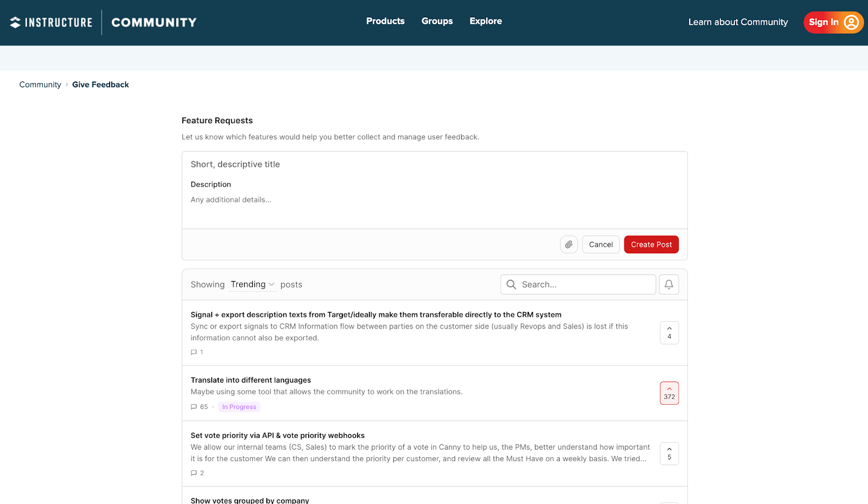Image resolution: width=868 pixels, height=504 pixels.
Task: Click the Community breadcrumb link
Action: click(40, 85)
